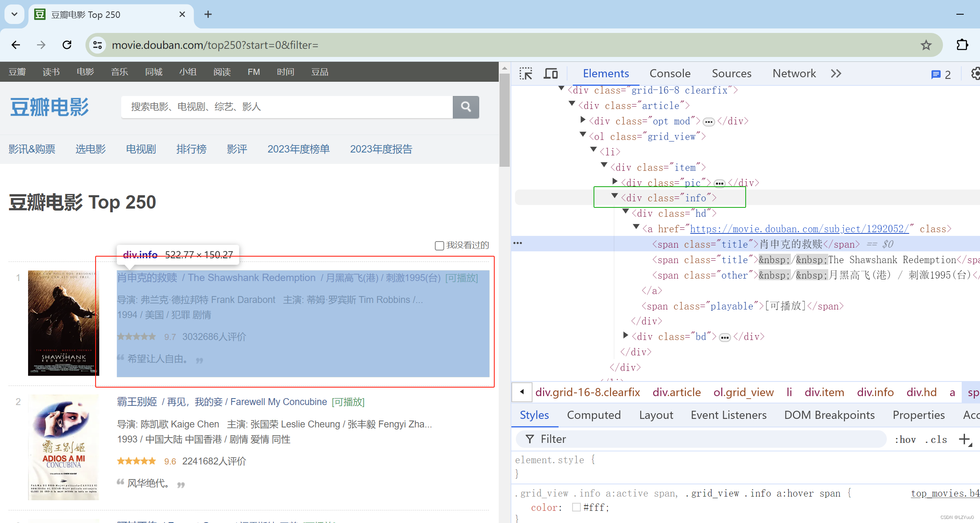980x523 pixels.
Task: Close the 豆瓣电影 Top 250 tab
Action: click(x=182, y=14)
